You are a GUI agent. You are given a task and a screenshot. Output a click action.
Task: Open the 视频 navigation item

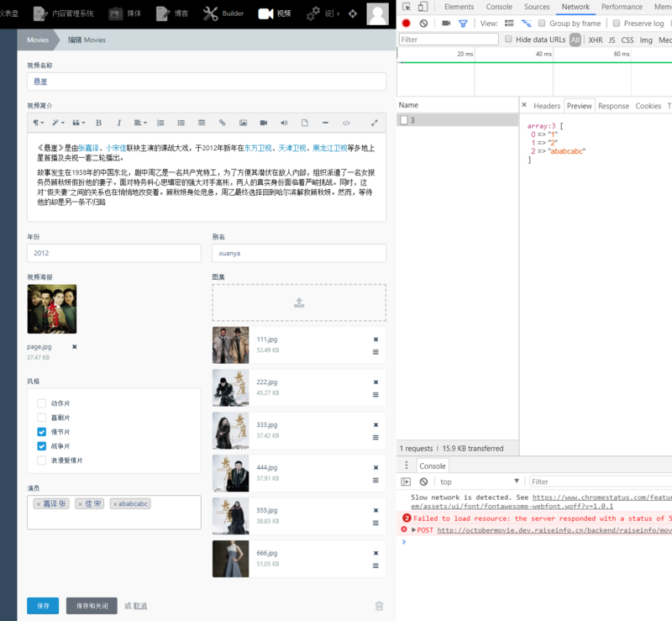275,13
